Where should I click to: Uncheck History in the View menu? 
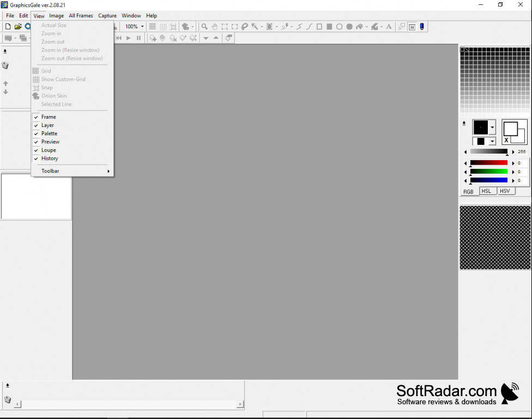pos(72,159)
